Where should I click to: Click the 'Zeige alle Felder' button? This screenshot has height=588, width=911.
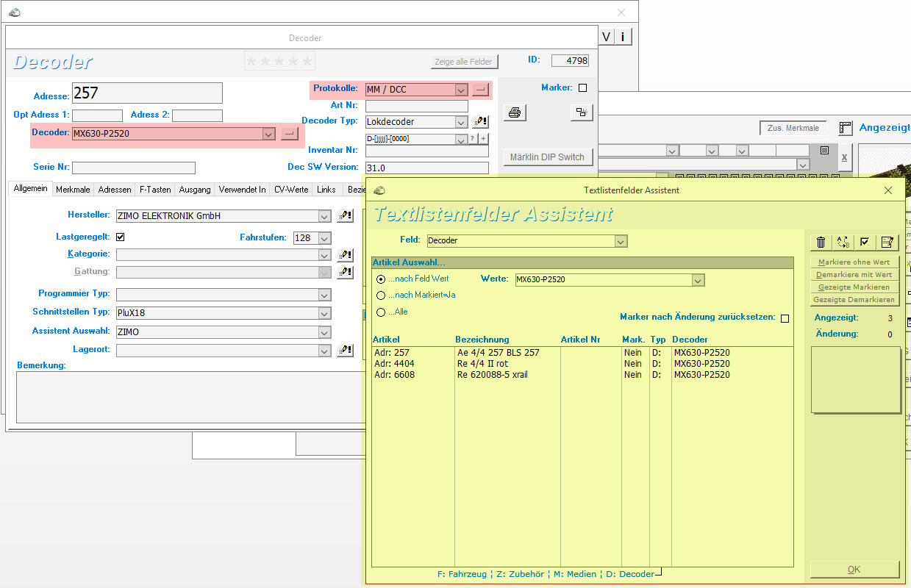[x=465, y=62]
